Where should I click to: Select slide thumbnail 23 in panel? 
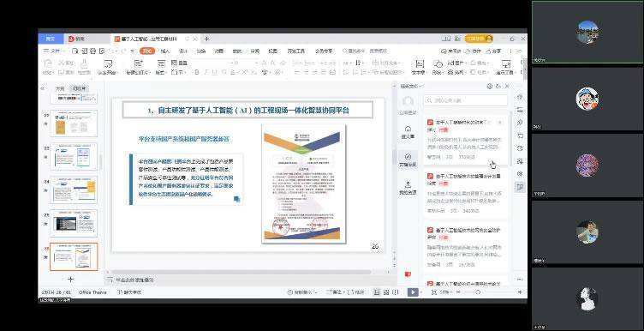point(74,157)
